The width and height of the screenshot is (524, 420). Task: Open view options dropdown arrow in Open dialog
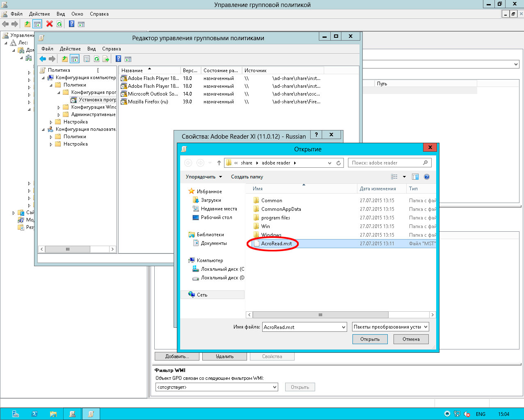(404, 177)
